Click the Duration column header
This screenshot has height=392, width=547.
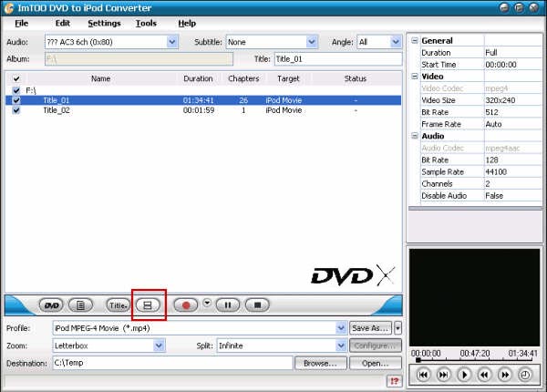(198, 78)
